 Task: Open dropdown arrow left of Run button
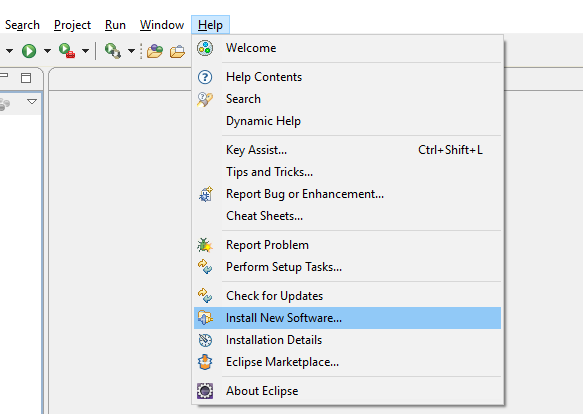[9, 51]
